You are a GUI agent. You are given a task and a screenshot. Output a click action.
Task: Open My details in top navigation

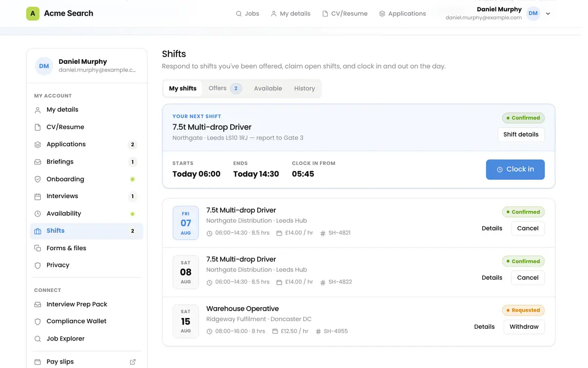(291, 14)
